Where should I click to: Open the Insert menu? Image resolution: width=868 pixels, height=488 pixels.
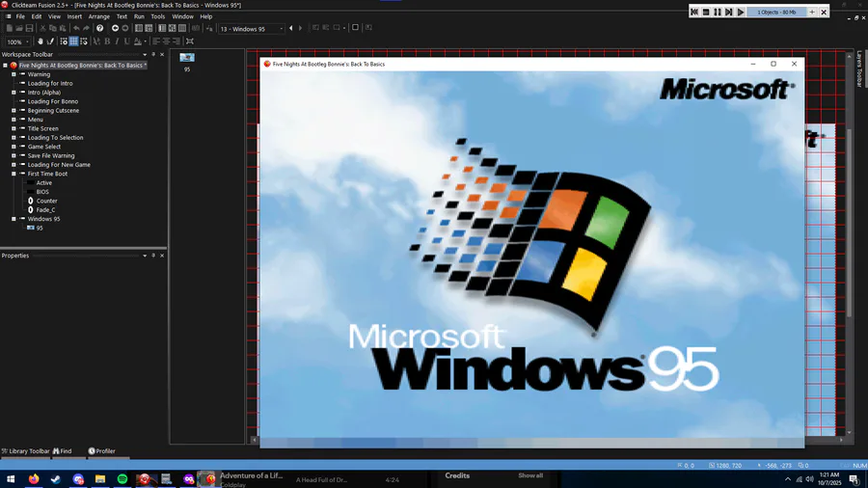[x=74, y=16]
